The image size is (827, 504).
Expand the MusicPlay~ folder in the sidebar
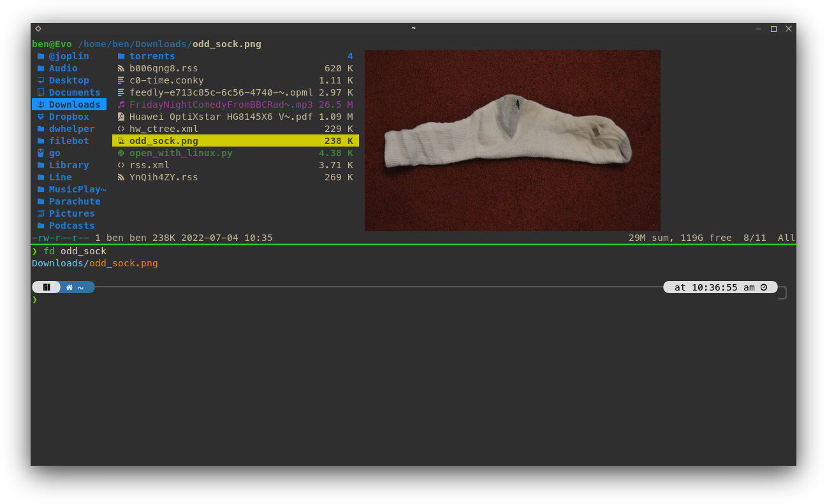(77, 189)
